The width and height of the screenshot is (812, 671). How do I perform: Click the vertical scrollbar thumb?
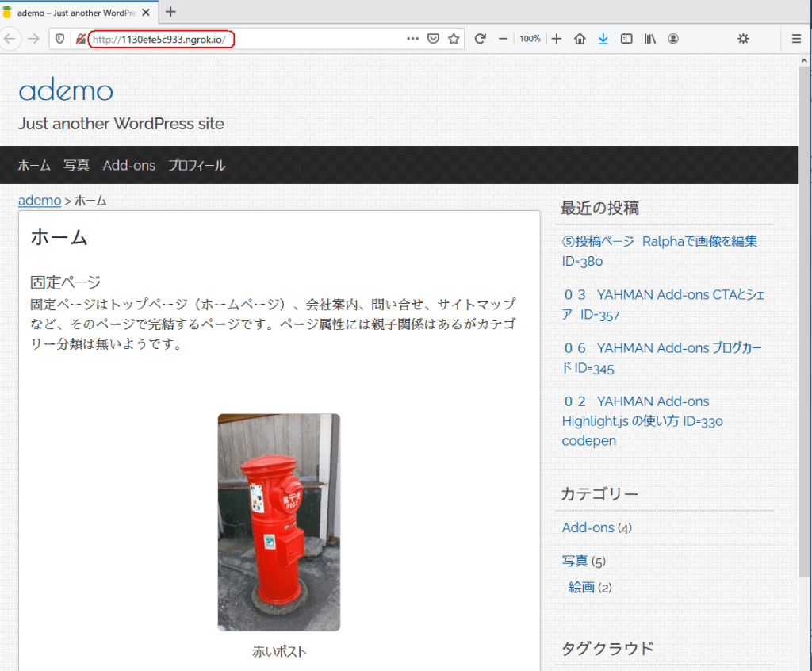click(x=804, y=321)
